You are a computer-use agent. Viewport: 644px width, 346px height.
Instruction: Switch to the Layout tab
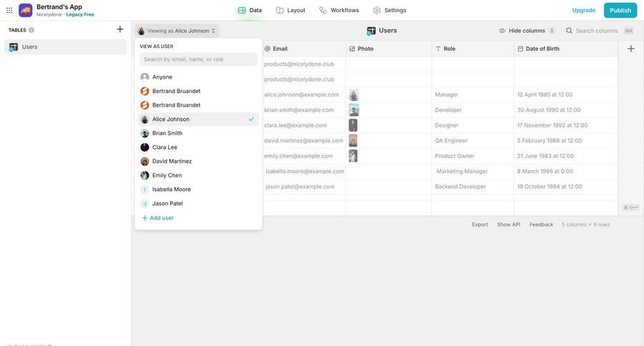(291, 10)
